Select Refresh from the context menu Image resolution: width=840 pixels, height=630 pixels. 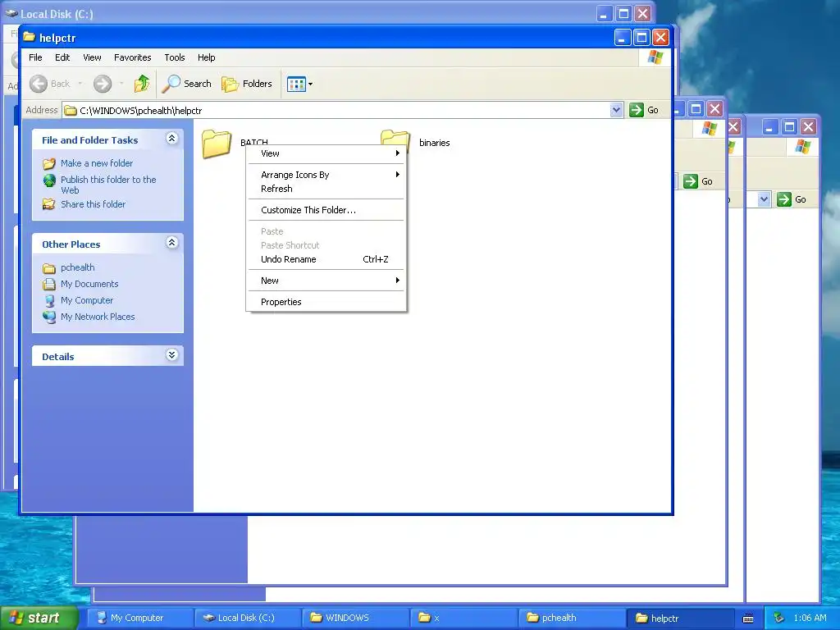(326, 189)
